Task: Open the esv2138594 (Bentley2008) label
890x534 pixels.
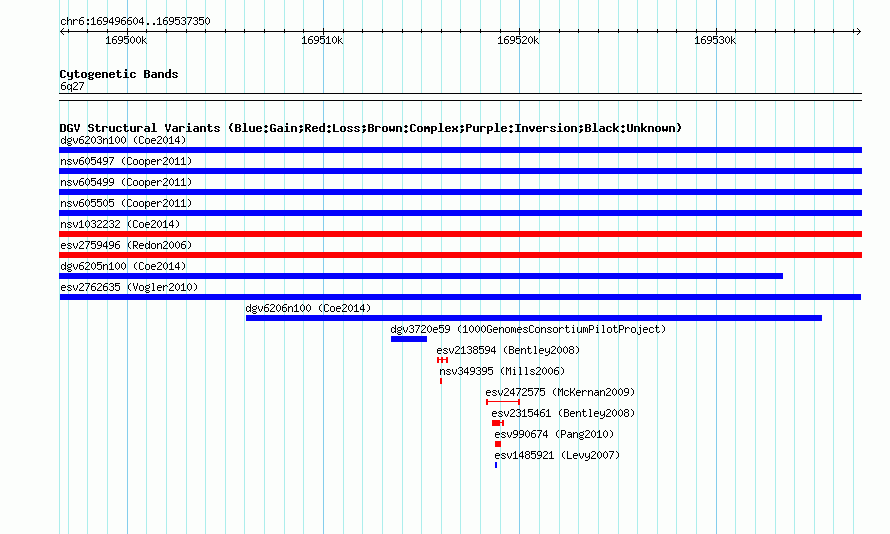Action: [x=508, y=350]
